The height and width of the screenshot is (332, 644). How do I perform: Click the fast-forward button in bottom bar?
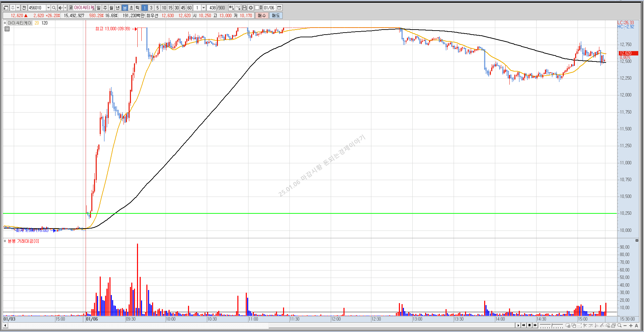point(535,325)
